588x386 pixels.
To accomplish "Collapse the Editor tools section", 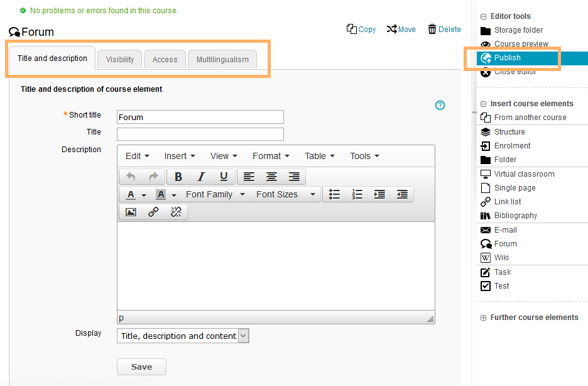I will pyautogui.click(x=484, y=16).
